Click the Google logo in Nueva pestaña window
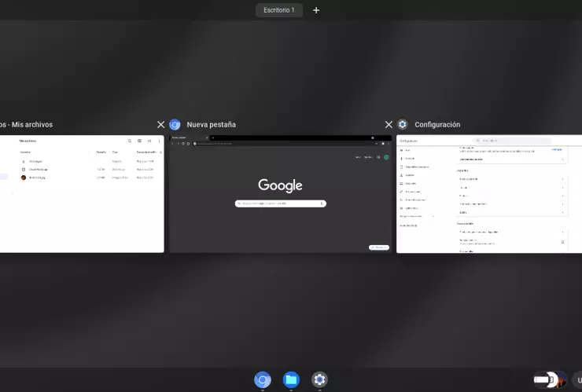The image size is (582, 392). 280,185
